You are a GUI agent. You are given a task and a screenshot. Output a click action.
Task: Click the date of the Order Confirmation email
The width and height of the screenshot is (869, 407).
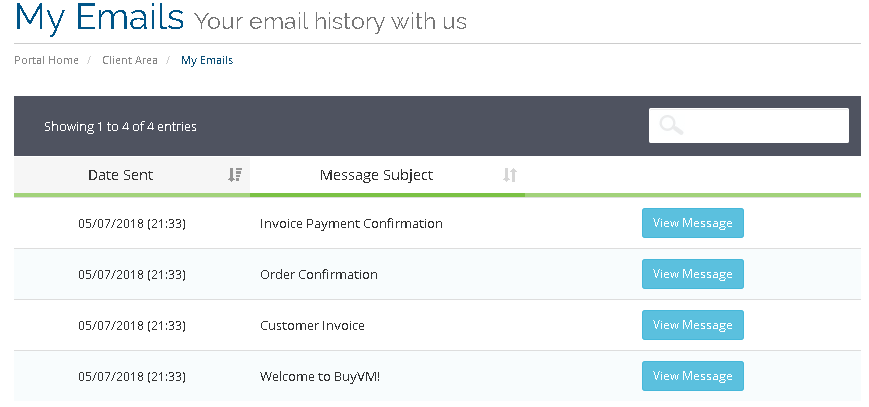pos(132,275)
